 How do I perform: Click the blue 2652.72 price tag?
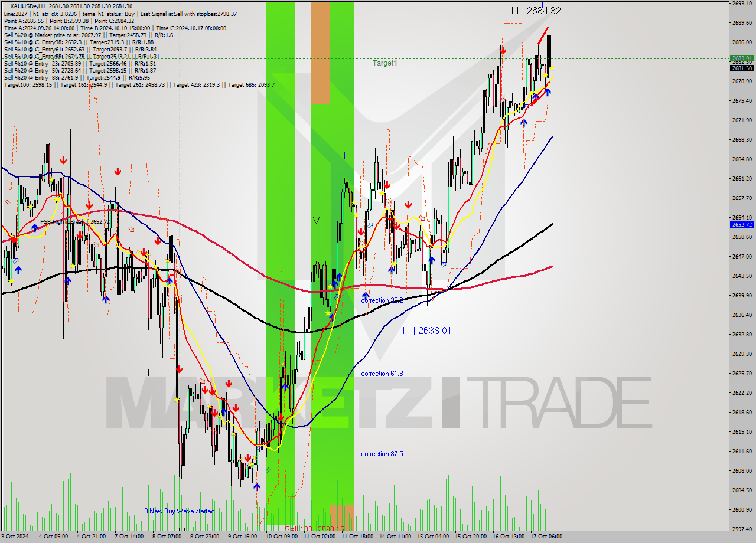(x=742, y=224)
